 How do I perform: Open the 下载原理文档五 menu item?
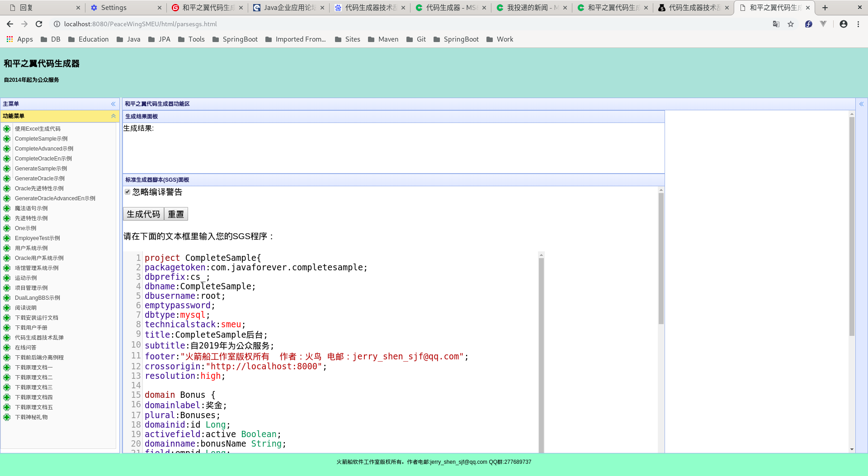point(34,407)
